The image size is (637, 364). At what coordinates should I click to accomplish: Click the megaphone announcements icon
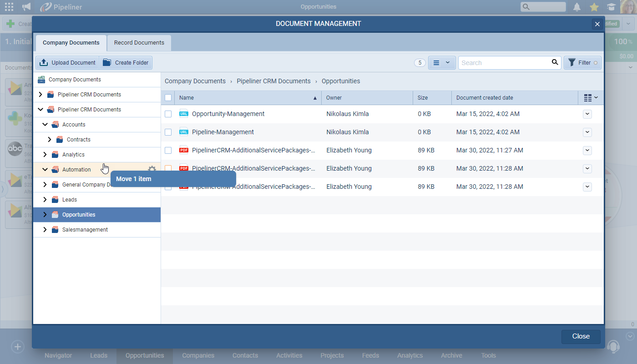coord(27,7)
